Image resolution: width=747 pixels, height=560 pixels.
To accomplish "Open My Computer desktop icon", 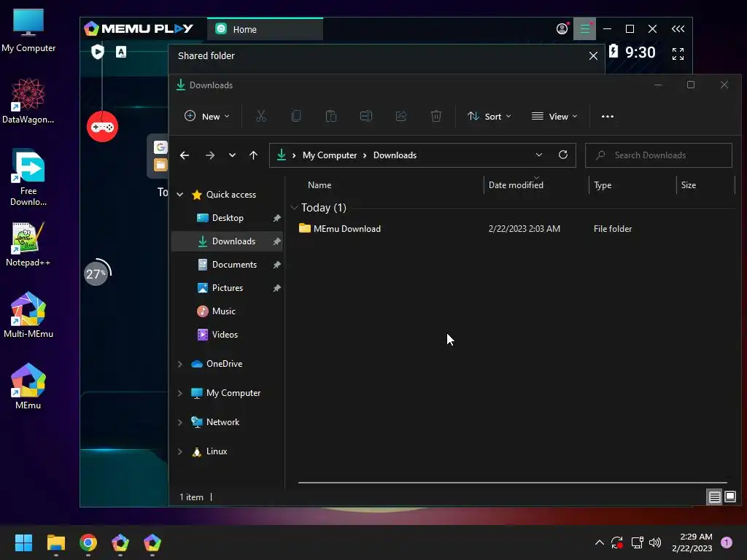I will click(x=28, y=31).
